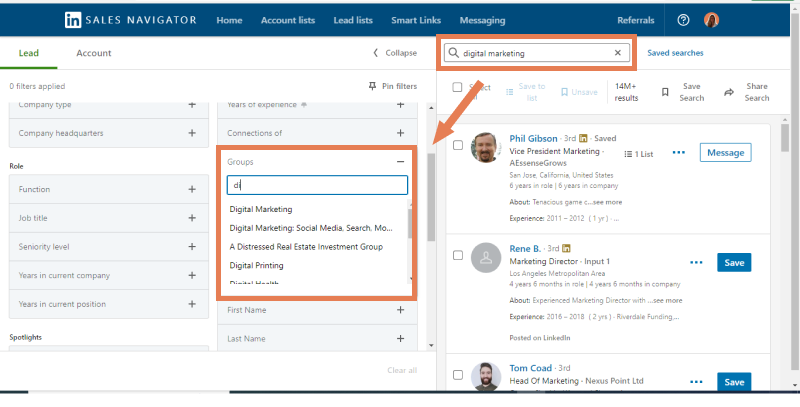This screenshot has width=800, height=407.
Task: Check the box next to Phil Gibson
Action: (458, 145)
